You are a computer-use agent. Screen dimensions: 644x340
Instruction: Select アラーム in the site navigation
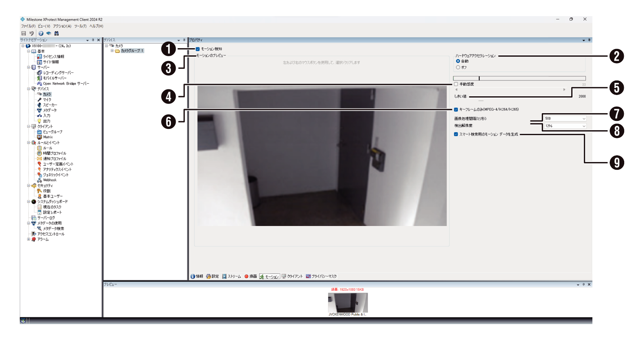[43, 239]
